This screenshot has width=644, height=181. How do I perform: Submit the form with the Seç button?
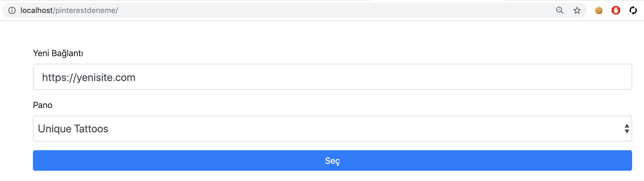coord(333,160)
